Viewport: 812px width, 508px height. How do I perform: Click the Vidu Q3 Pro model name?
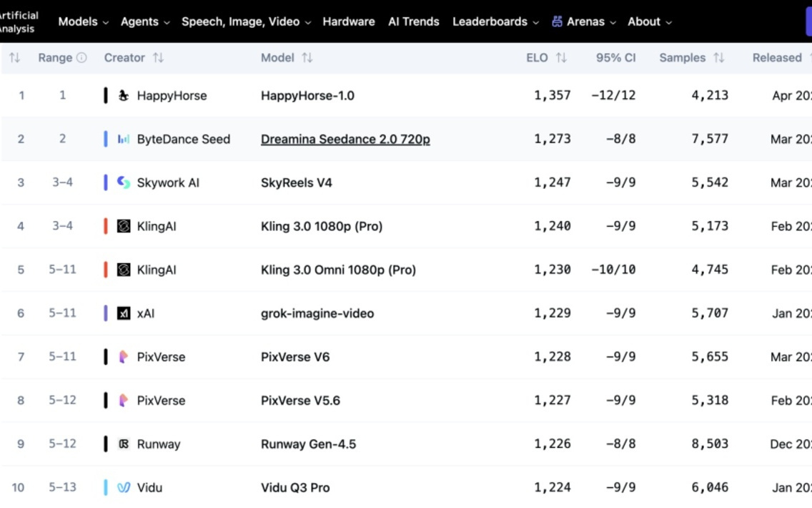(295, 487)
